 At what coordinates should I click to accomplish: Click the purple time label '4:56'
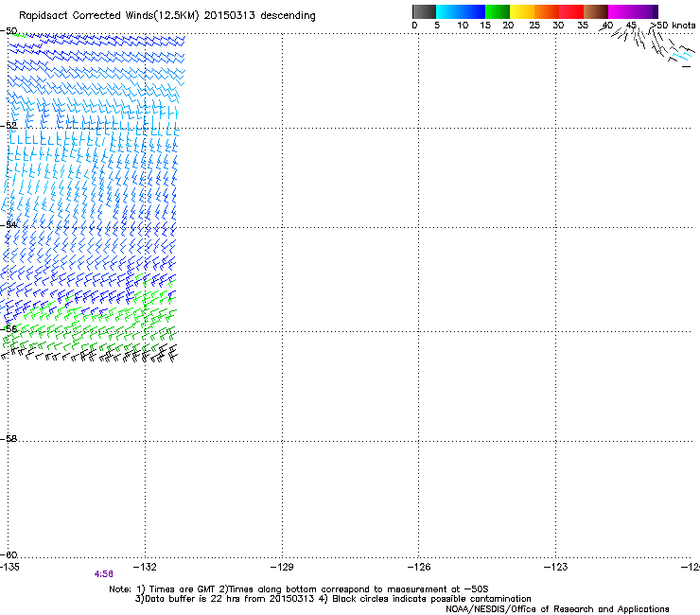point(103,574)
